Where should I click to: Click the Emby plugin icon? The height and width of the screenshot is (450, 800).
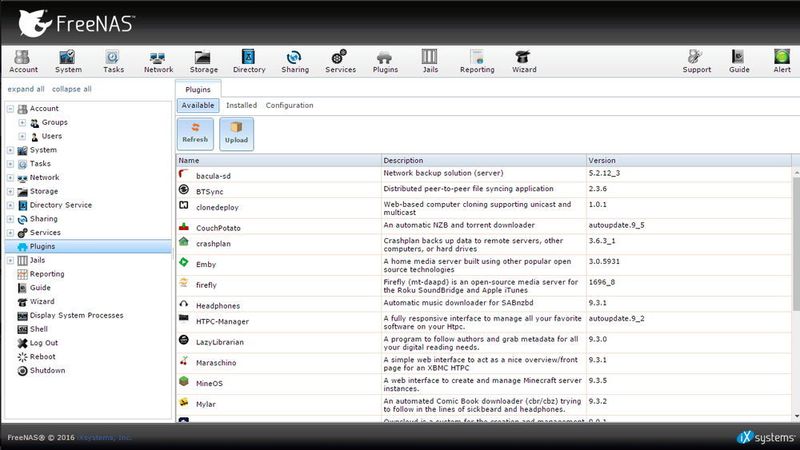click(x=184, y=263)
